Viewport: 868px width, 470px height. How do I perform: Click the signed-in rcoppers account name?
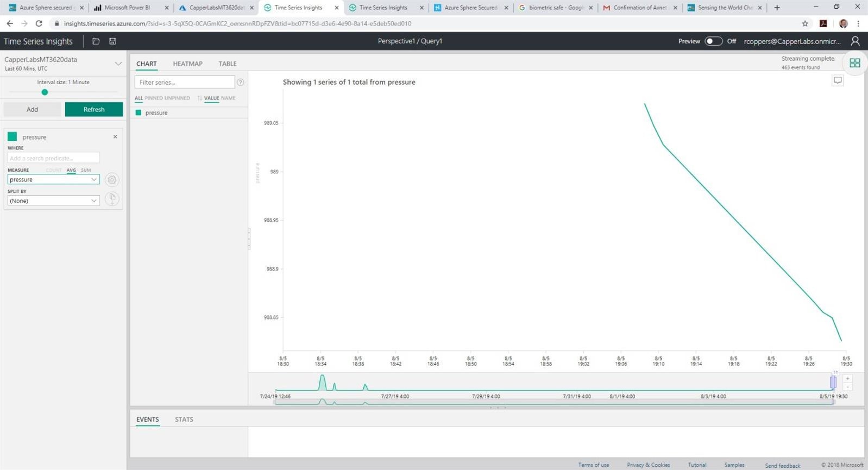(x=792, y=41)
